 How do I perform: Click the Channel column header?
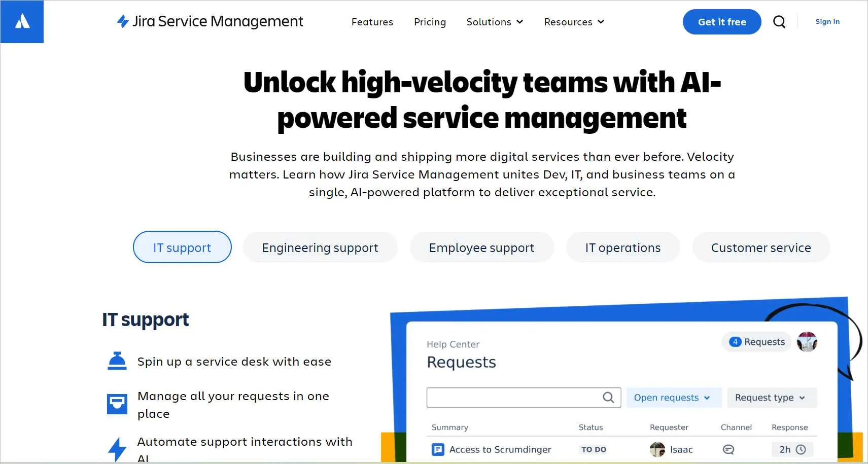tap(736, 427)
